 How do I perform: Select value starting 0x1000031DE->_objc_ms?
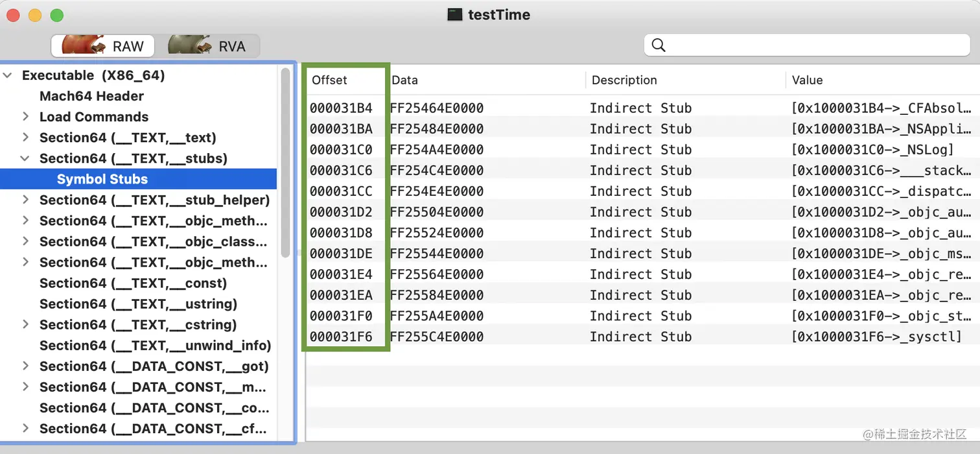point(881,253)
